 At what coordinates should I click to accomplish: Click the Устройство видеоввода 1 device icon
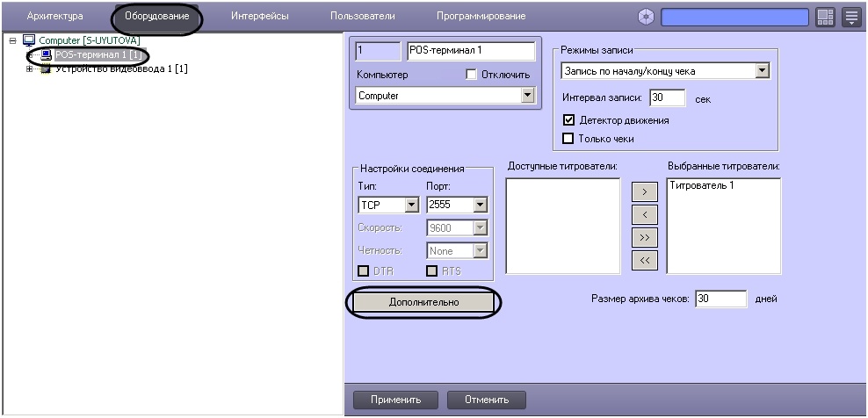(x=46, y=68)
